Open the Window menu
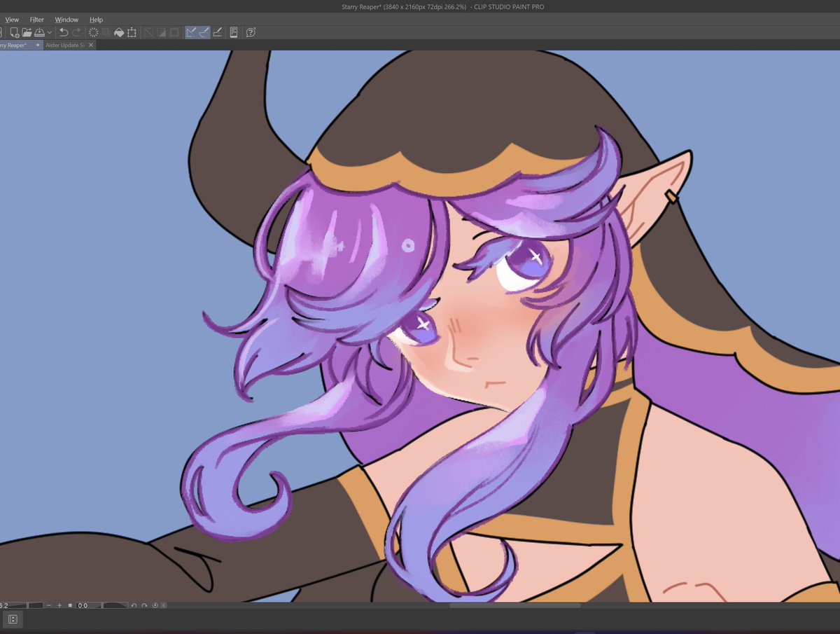Image resolution: width=840 pixels, height=634 pixels. coord(66,20)
